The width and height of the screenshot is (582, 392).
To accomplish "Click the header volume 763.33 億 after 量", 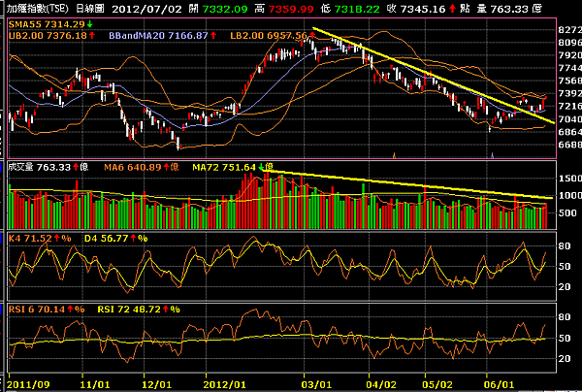I will (x=516, y=9).
